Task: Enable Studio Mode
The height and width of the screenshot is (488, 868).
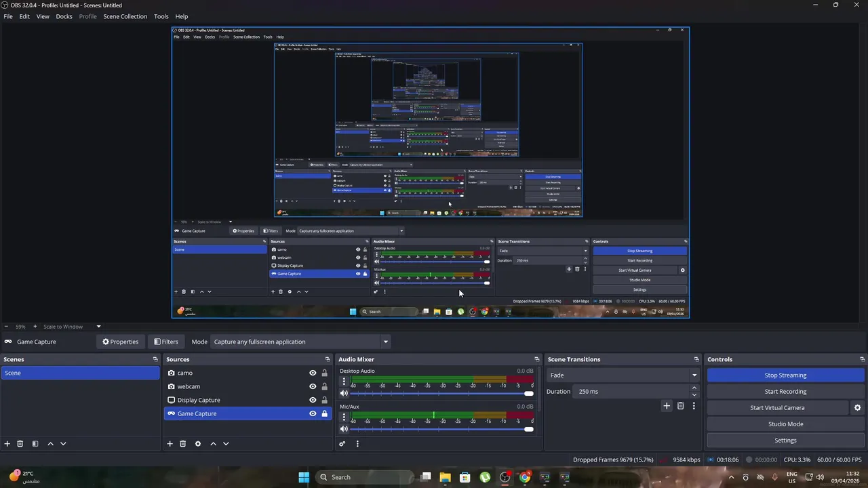Action: coord(786,424)
